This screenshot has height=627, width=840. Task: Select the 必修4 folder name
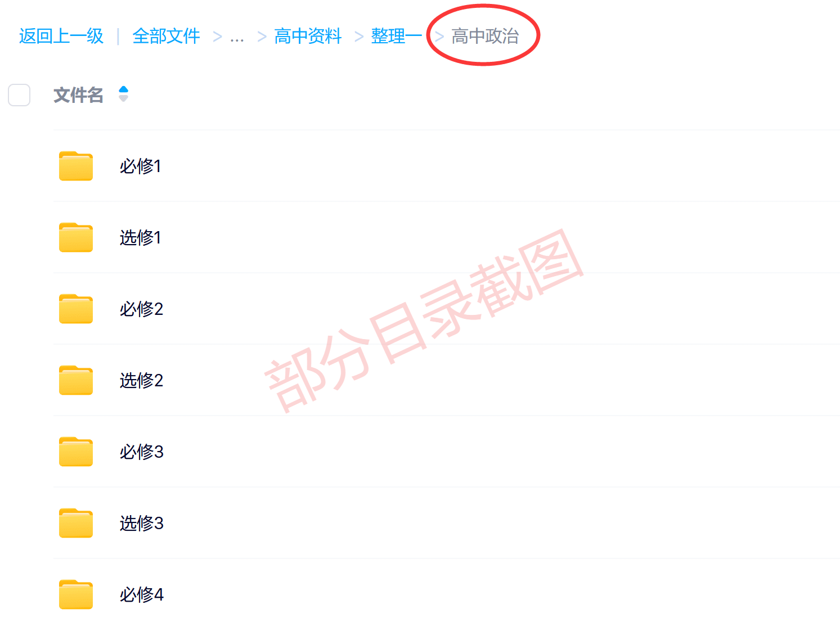[142, 594]
